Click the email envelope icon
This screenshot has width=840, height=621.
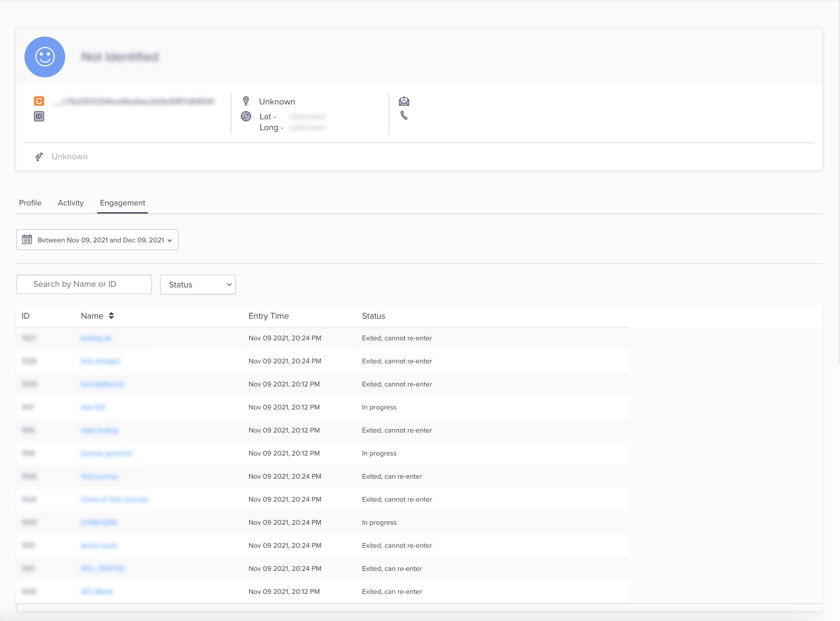click(x=404, y=101)
